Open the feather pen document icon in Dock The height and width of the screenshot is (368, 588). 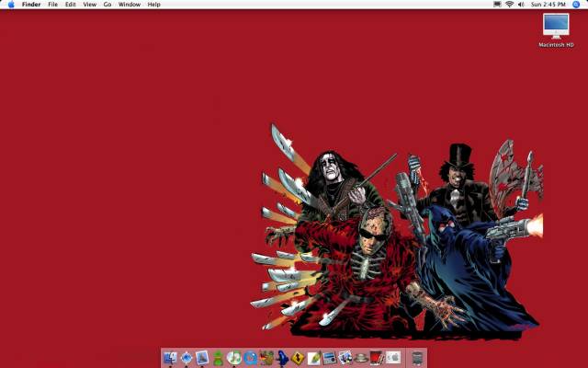tap(314, 358)
